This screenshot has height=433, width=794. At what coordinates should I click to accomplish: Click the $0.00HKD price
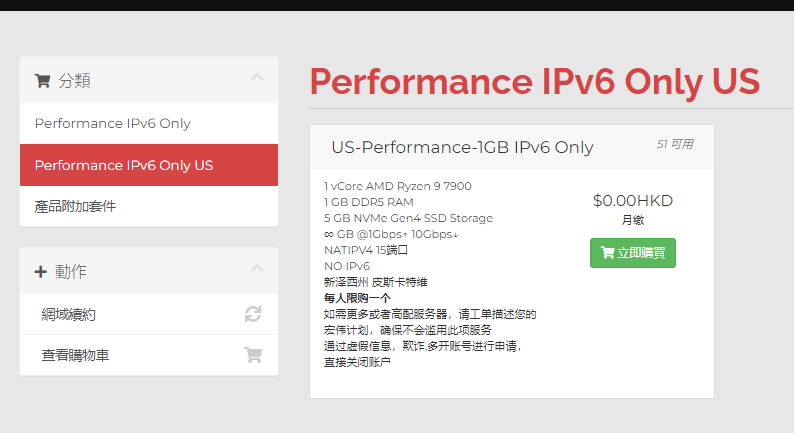coord(632,200)
